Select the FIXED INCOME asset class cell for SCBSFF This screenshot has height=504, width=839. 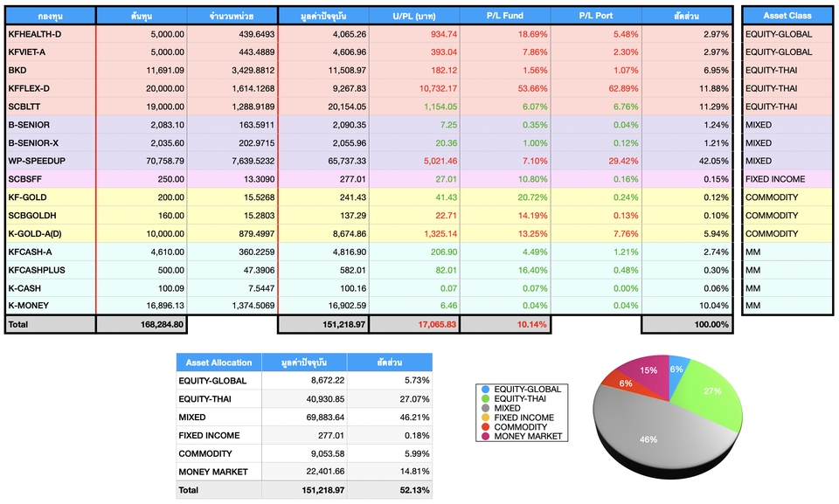787,179
